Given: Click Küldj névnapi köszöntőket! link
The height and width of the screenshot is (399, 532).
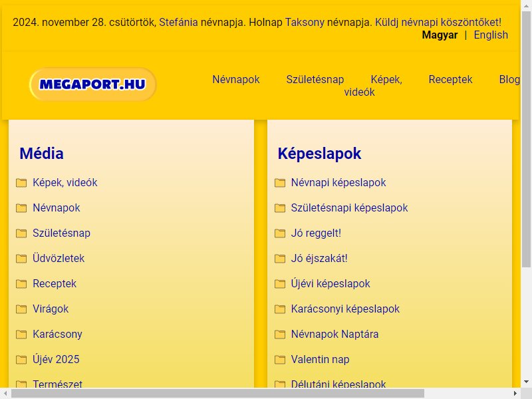Looking at the screenshot, I should point(438,23).
